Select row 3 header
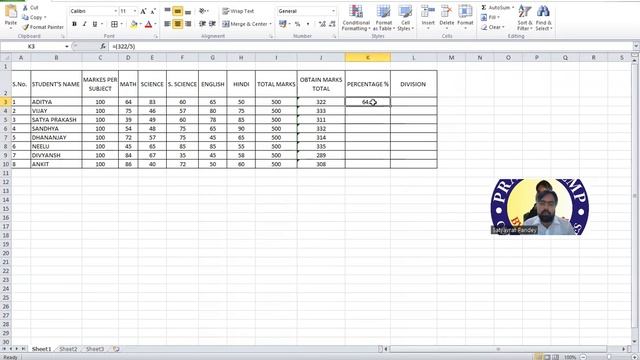The image size is (640, 360). pyautogui.click(x=6, y=102)
